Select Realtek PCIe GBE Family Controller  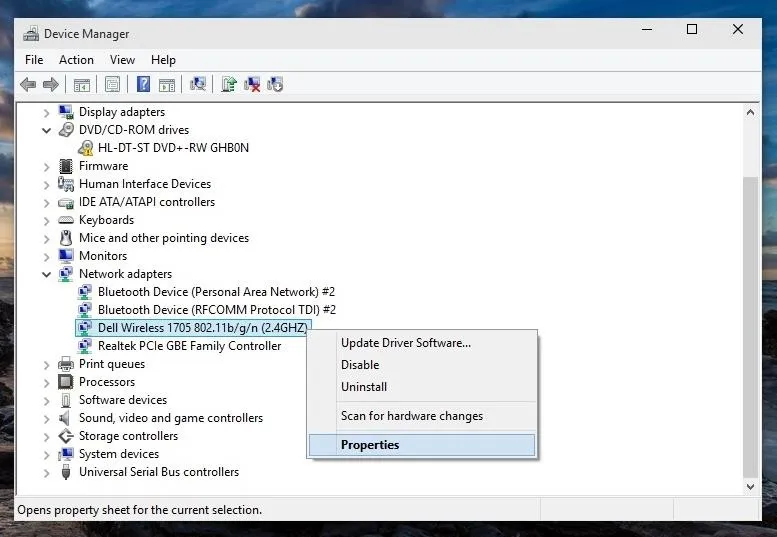coord(189,346)
